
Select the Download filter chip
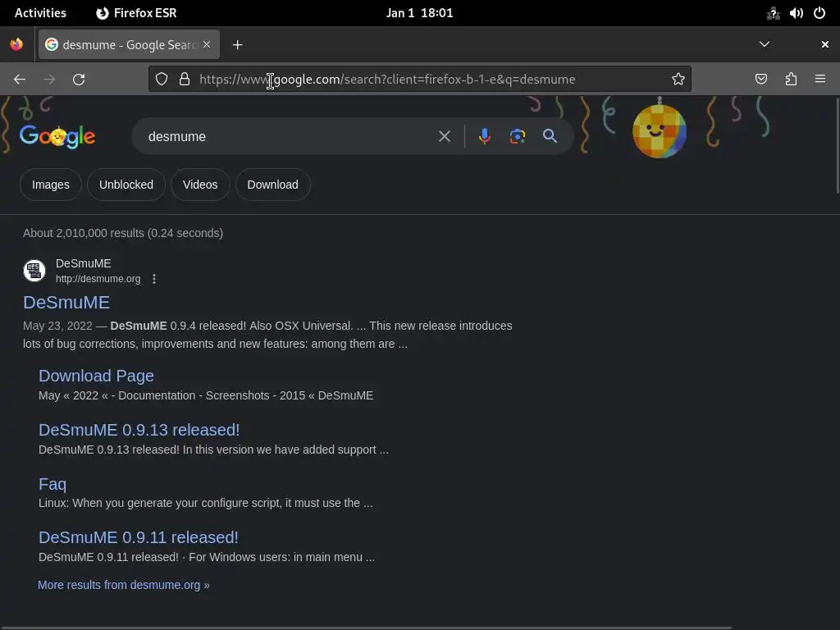pyautogui.click(x=272, y=185)
